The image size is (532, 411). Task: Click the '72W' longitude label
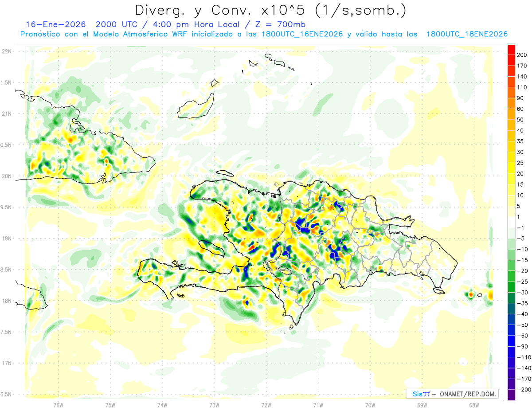click(x=266, y=405)
